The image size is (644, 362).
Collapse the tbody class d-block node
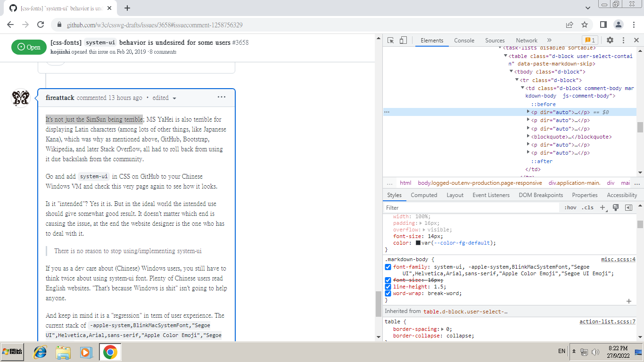tap(512, 72)
